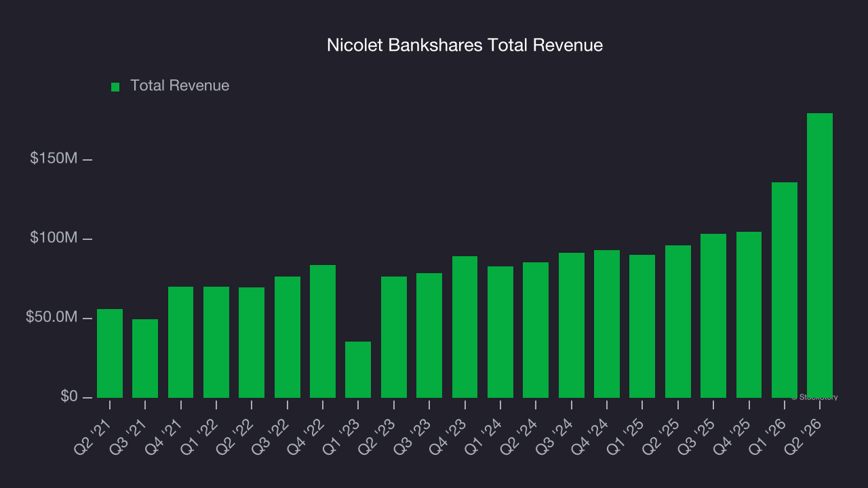Select the Q2 '24 revenue bar
Screen dimensions: 868x488
point(536,330)
